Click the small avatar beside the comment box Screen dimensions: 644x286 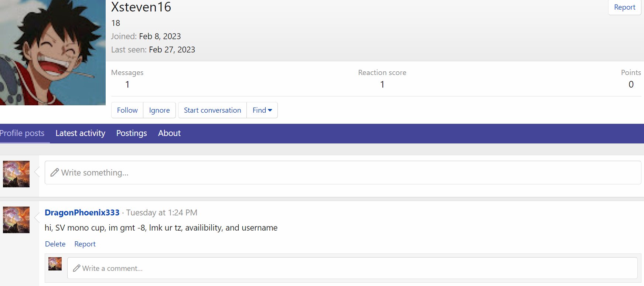[55, 264]
